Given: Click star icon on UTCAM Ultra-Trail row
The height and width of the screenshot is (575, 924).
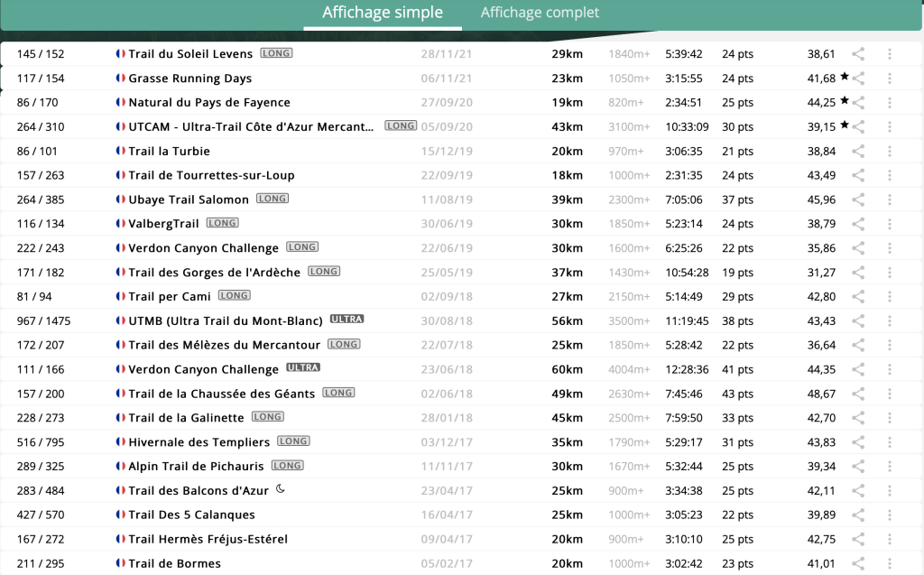Looking at the screenshot, I should (x=845, y=125).
